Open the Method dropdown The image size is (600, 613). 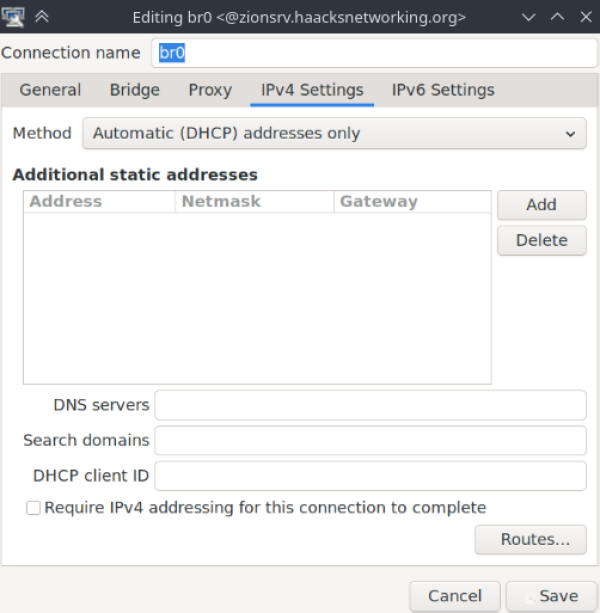pyautogui.click(x=334, y=133)
